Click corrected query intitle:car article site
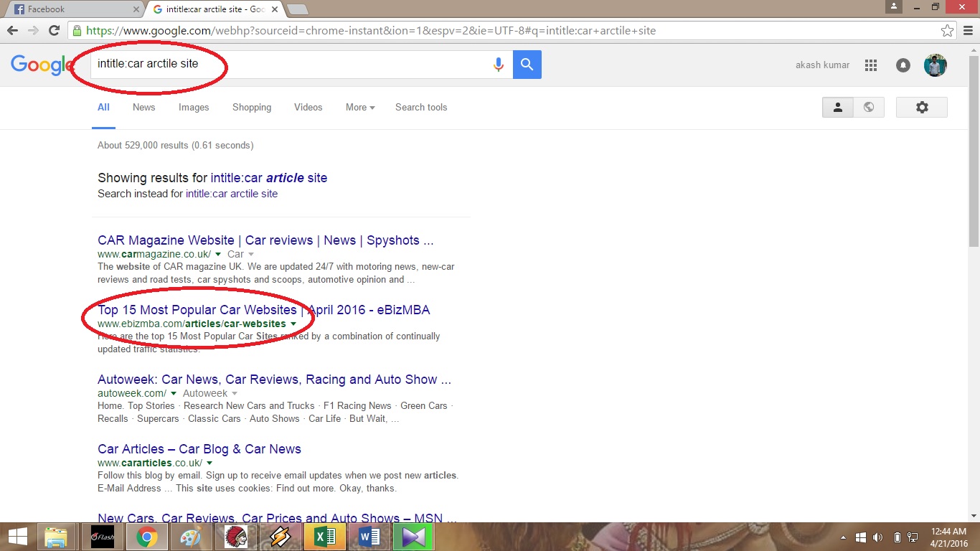980x551 pixels. 269,178
